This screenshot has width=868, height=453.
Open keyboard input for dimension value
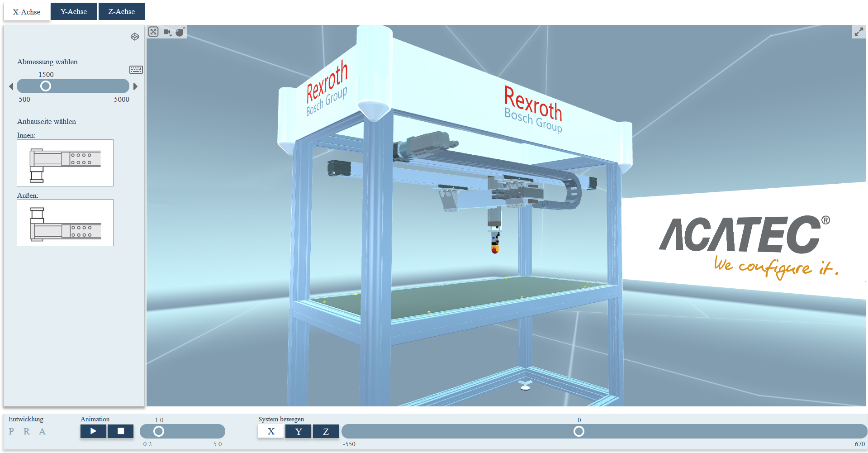(x=136, y=70)
